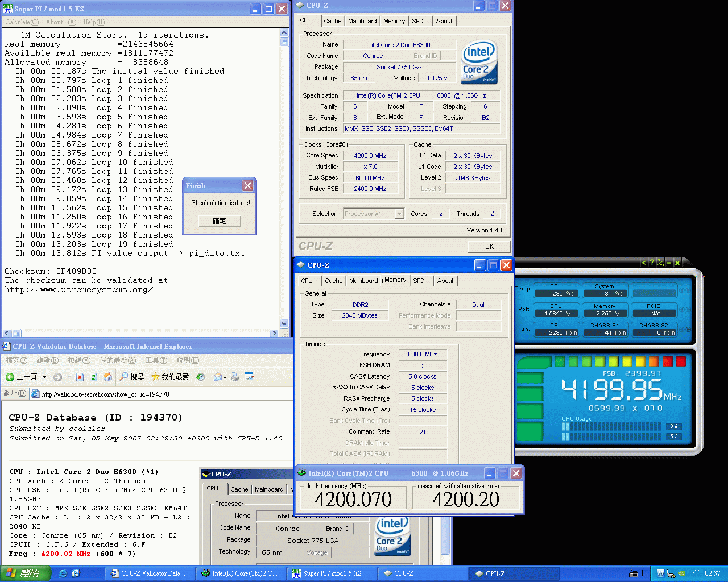The height and width of the screenshot is (582, 728).
Task: Click OK button in the top CPU-Z window
Action: 489,246
